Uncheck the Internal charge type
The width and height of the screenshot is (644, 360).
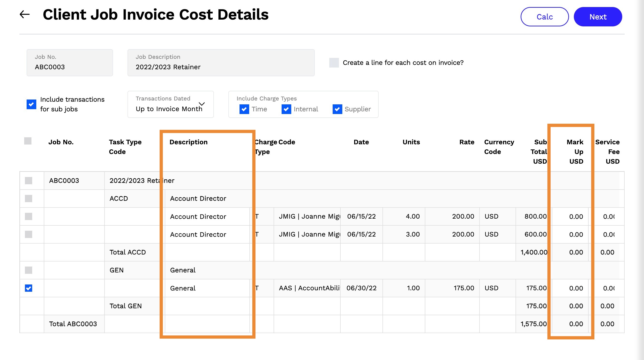click(286, 109)
